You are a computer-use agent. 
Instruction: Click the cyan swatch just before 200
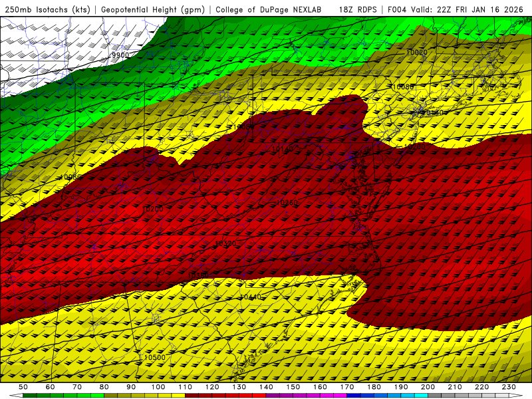coord(421,396)
